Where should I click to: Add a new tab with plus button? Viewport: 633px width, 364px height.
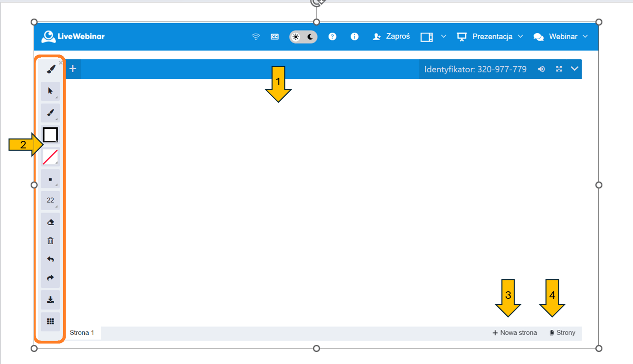click(73, 69)
